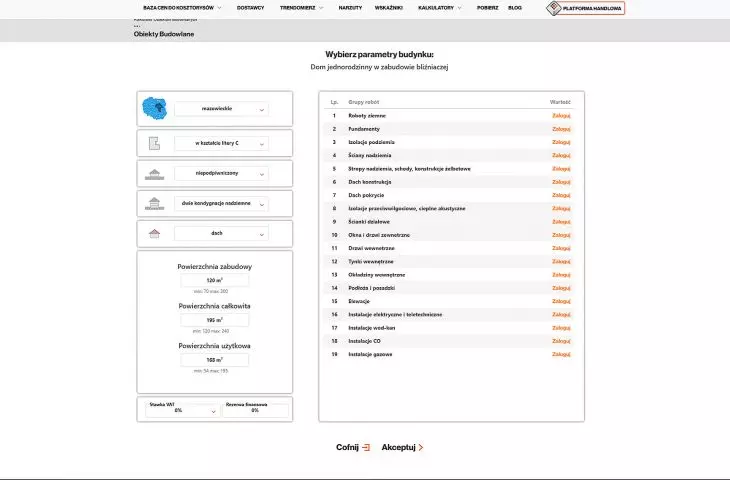
Task: Open the 'w kształcie litery C' dropdown
Action: pyautogui.click(x=221, y=143)
